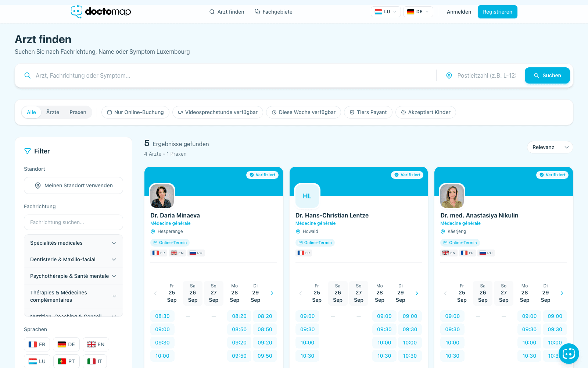This screenshot has height=368, width=588.
Task: Click the location pin beside Postleitzahl field
Action: point(449,75)
